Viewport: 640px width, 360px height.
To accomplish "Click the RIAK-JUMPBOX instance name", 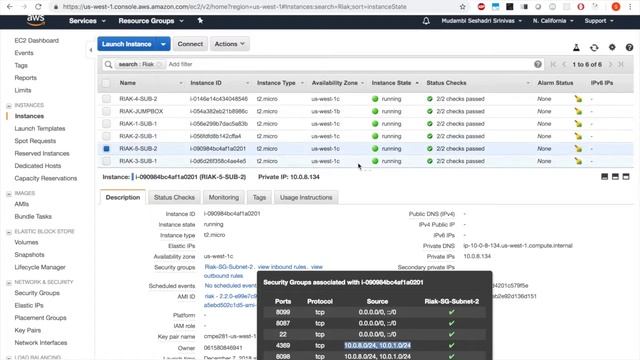I will point(141,111).
